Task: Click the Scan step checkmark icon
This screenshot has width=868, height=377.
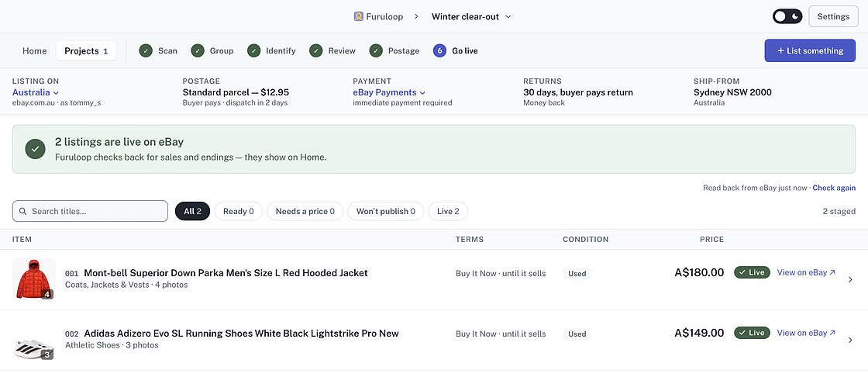Action: [x=146, y=51]
